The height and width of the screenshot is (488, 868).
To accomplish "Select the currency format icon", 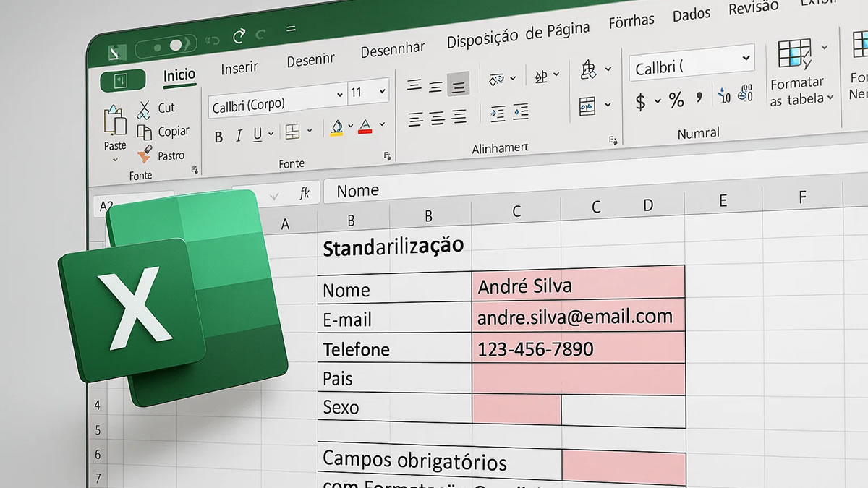I will 640,100.
